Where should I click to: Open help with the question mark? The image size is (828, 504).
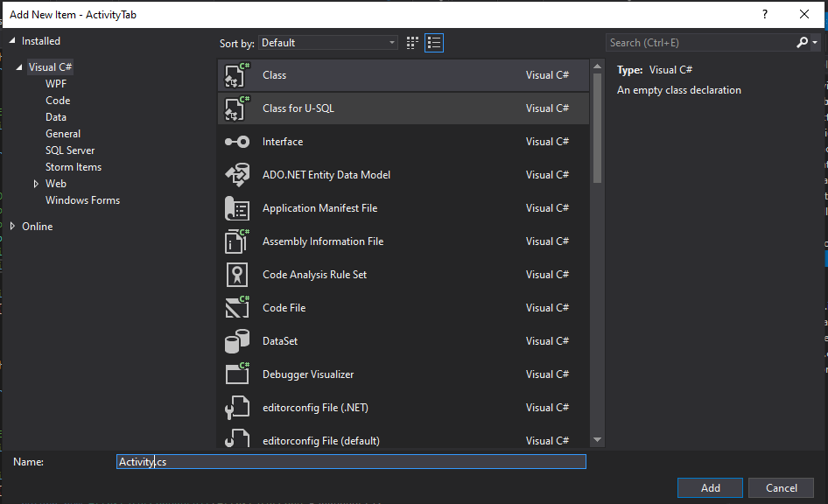(x=765, y=14)
